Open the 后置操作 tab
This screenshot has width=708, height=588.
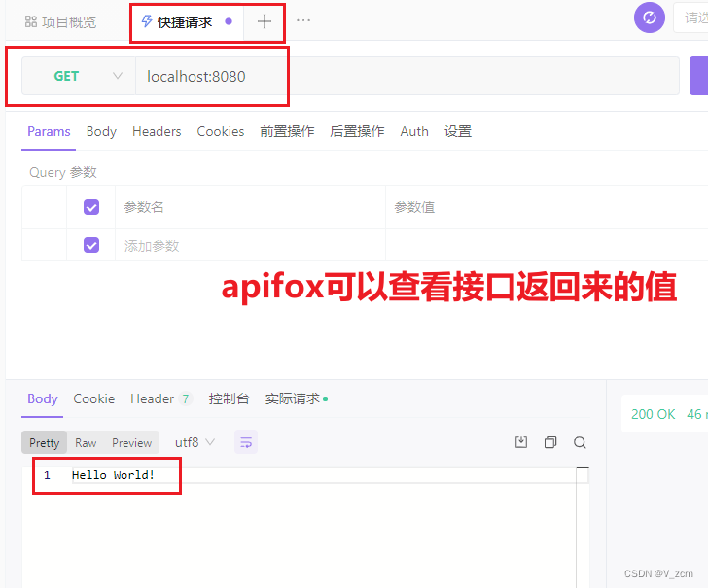pyautogui.click(x=357, y=131)
